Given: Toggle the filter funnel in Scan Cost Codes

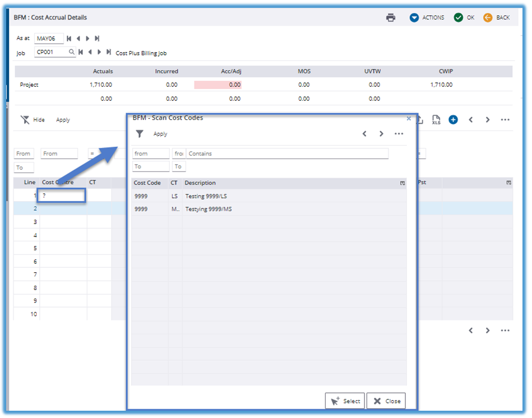Looking at the screenshot, I should tap(140, 134).
